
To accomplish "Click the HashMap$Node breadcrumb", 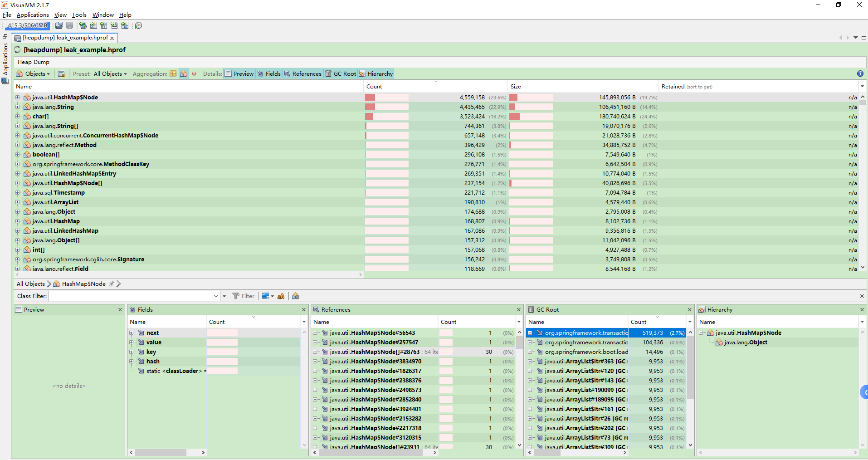I will [80, 284].
